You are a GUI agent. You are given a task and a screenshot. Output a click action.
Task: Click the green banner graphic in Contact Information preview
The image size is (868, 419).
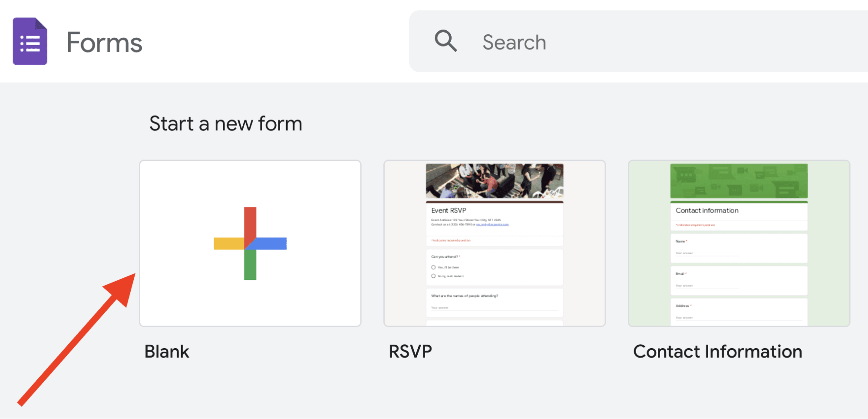point(738,181)
